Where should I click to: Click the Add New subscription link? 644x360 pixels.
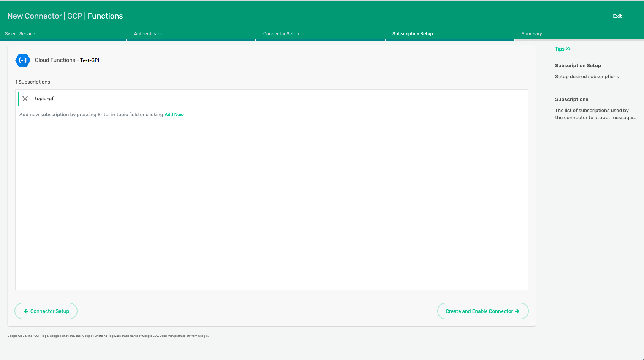pos(174,115)
